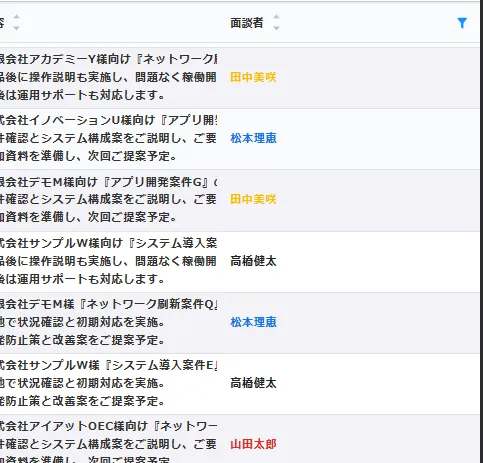Click 次回ご提案予定 line in デモM様向け row
483x463 pixels.
click(88, 217)
